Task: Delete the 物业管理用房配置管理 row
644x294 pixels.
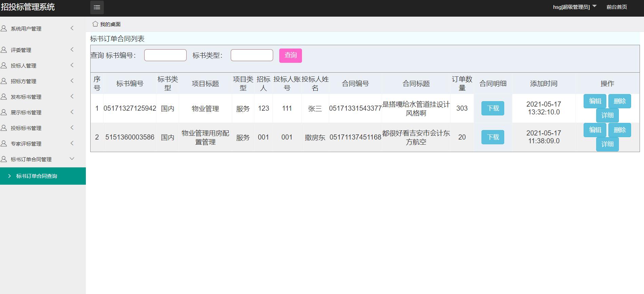Action: 620,130
